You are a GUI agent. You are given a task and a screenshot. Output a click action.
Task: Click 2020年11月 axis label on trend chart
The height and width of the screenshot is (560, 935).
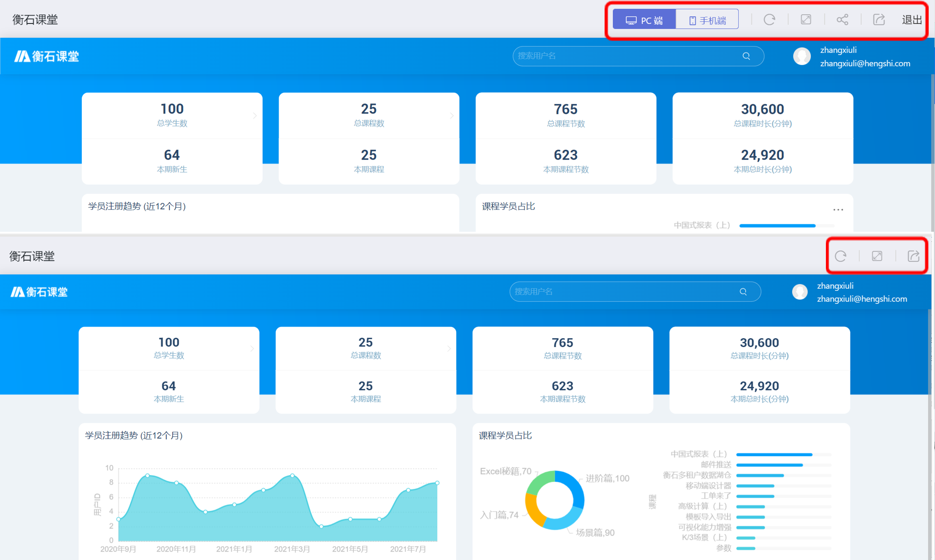click(x=176, y=549)
